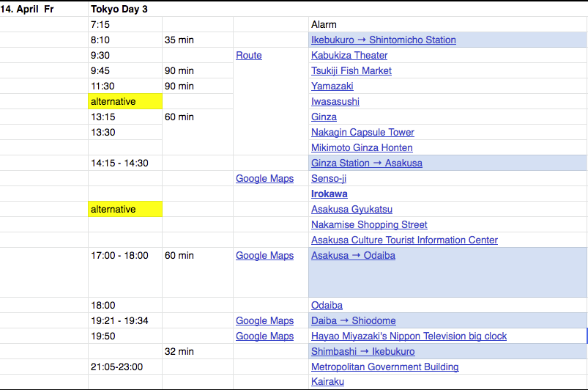
Task: Open the Shimbashi → Ikebukuro link
Action: tap(362, 352)
